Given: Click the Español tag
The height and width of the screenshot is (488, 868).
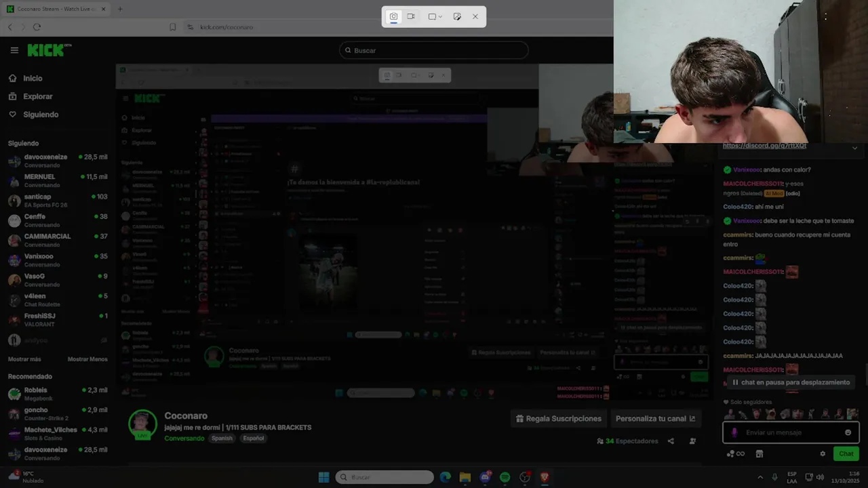Looking at the screenshot, I should click(254, 439).
